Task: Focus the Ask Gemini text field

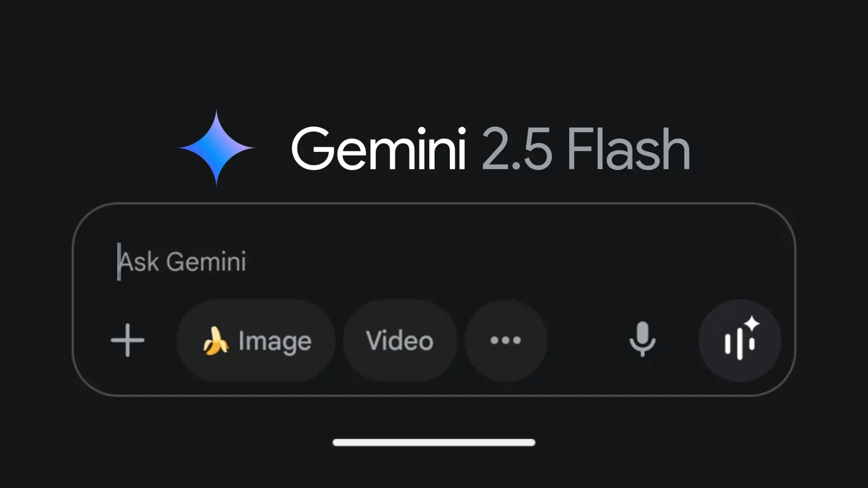Action: click(x=434, y=262)
